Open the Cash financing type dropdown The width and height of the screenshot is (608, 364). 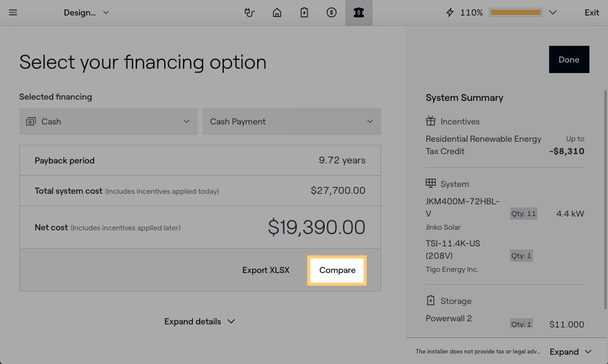pyautogui.click(x=108, y=121)
